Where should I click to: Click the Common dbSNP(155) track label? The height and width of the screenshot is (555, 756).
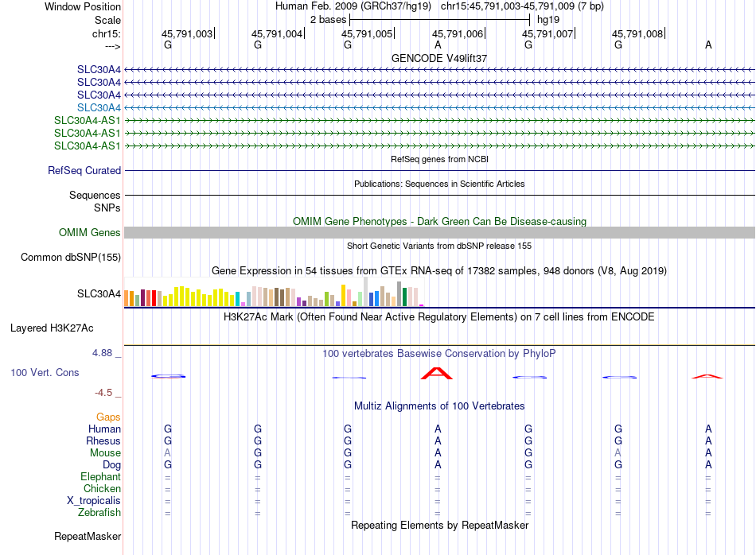(71, 258)
